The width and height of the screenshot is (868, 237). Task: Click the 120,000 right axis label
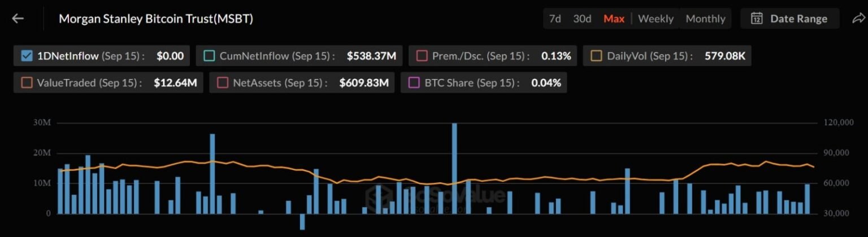coord(837,122)
